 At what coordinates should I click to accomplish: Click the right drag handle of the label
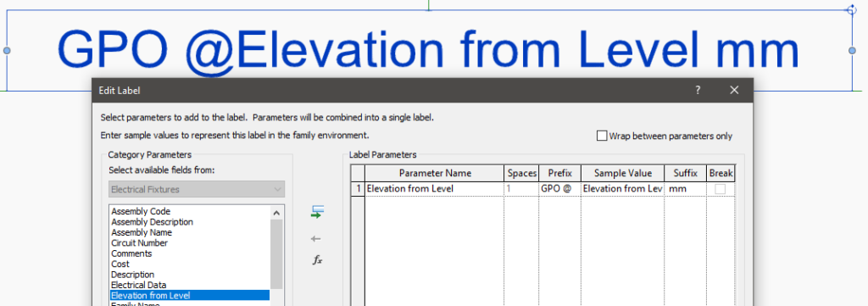[852, 50]
